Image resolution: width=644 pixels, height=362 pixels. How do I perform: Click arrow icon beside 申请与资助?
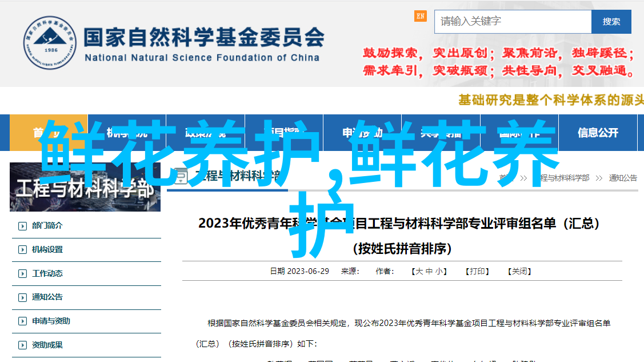23,321
